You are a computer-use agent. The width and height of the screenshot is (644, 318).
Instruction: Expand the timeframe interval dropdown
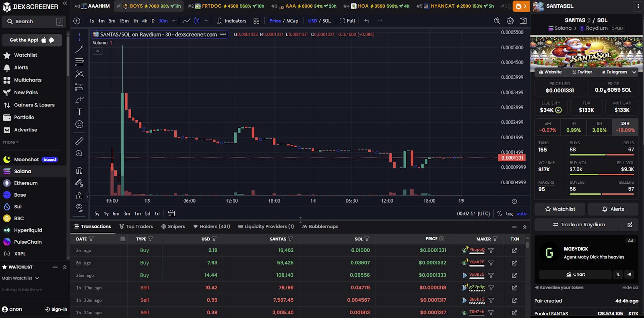pos(174,21)
